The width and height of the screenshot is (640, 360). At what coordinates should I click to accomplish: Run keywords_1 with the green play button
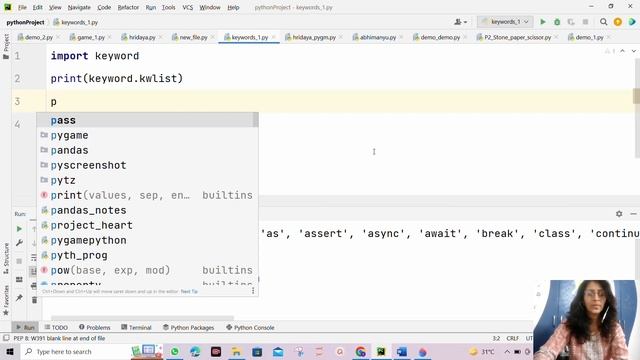(543, 22)
